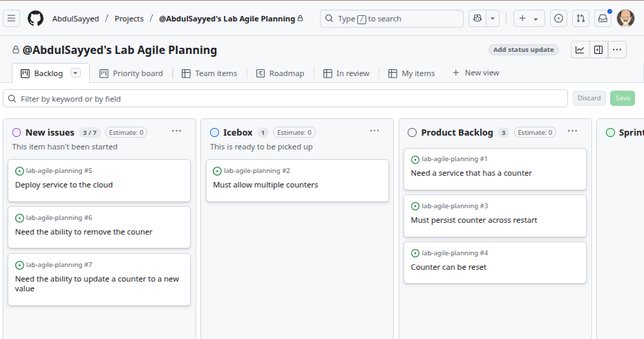Click the Product Backlog item count badge

click(503, 132)
